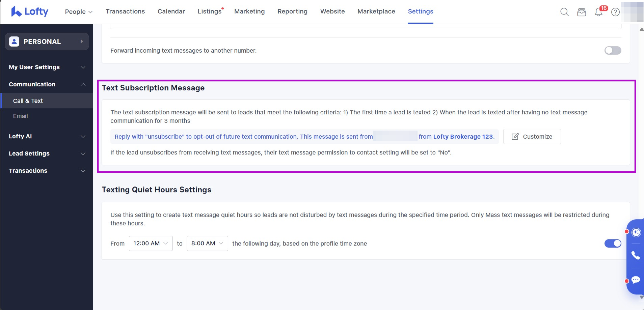Open the inbox tray icon
The image size is (644, 310).
[x=582, y=12]
